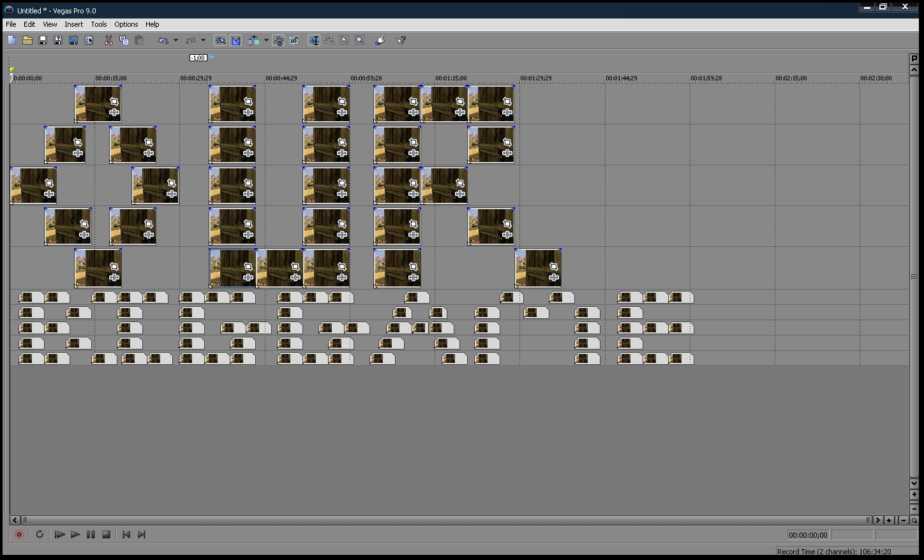
Task: Click the Save As toolbar icon
Action: [x=58, y=40]
